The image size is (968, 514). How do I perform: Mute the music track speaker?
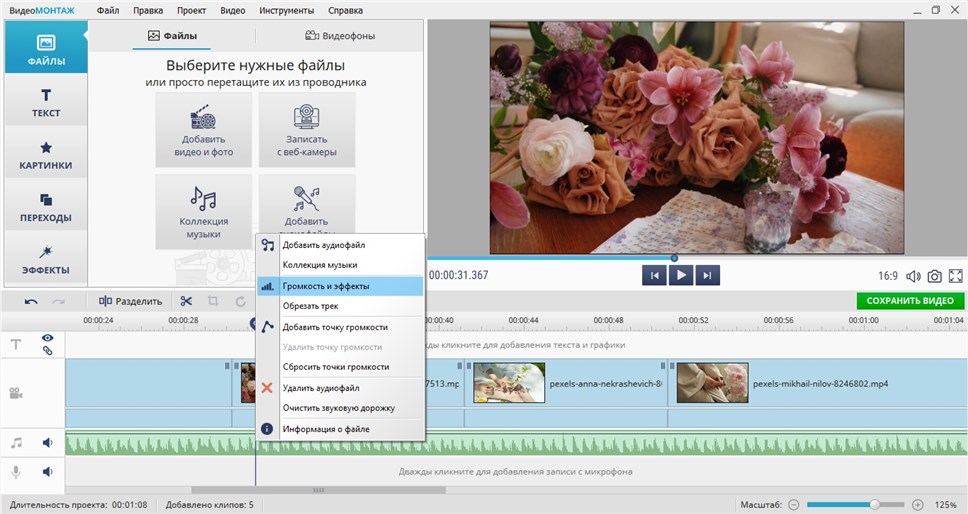(x=48, y=442)
